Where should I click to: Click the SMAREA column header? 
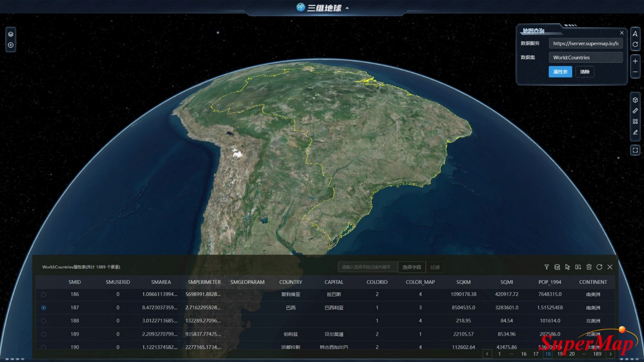pyautogui.click(x=161, y=282)
